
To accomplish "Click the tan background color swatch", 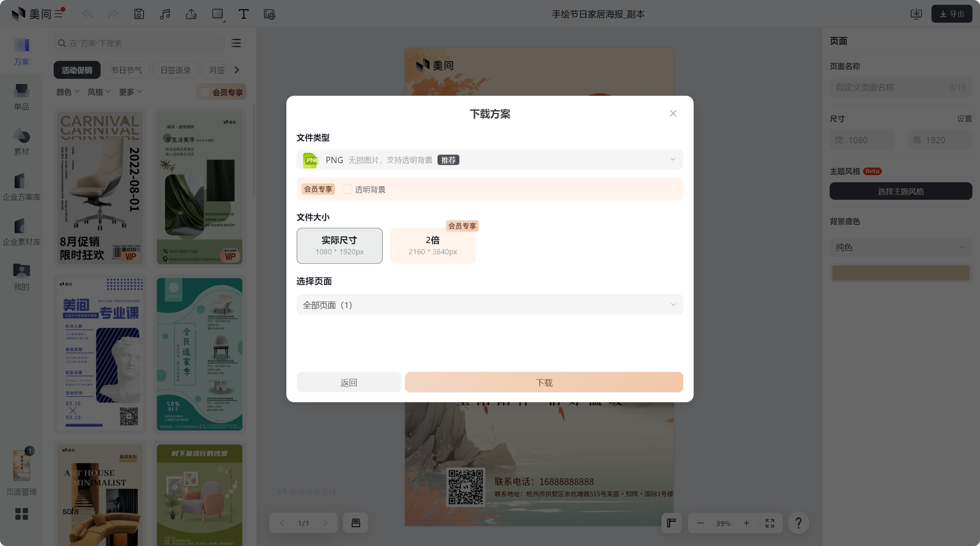I will pyautogui.click(x=900, y=273).
